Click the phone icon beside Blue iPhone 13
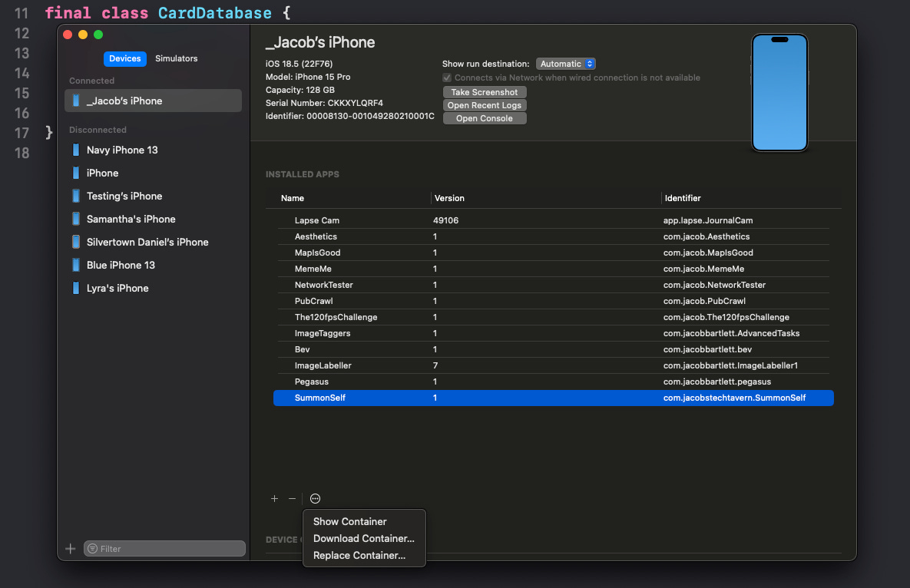 pyautogui.click(x=76, y=265)
